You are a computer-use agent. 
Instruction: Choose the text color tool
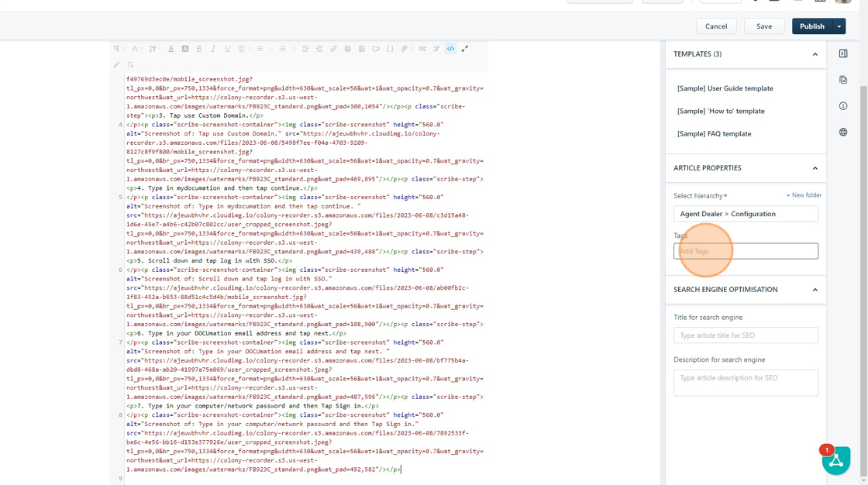(x=171, y=49)
